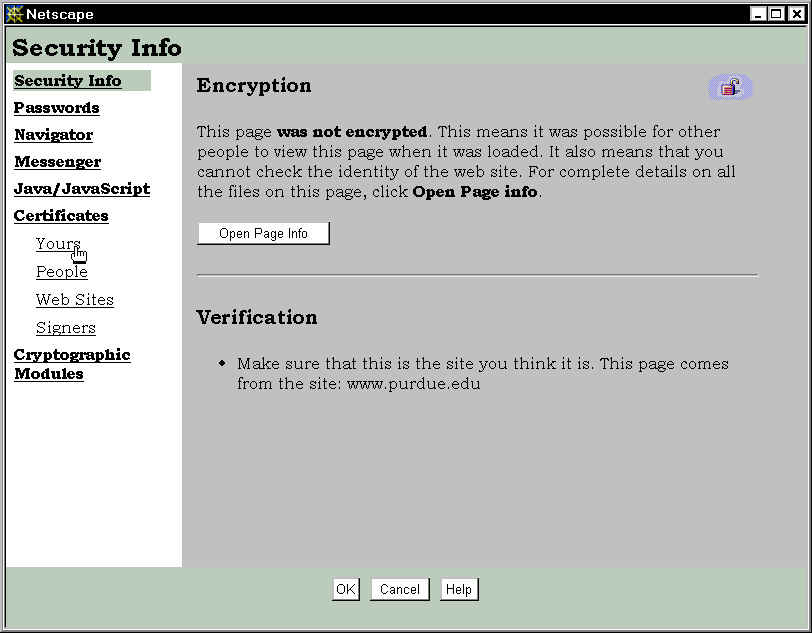Minimize the Netscape window
The width and height of the screenshot is (812, 633).
tap(759, 14)
